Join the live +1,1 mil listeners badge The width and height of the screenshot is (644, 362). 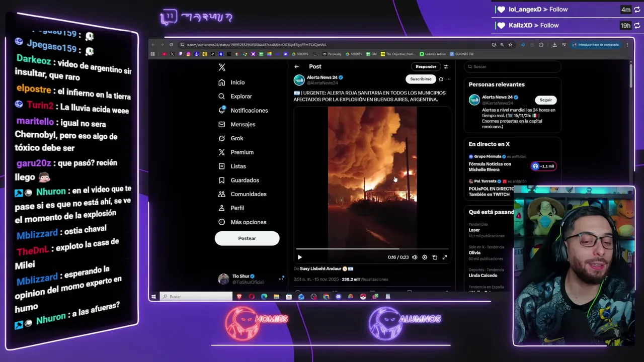click(543, 166)
